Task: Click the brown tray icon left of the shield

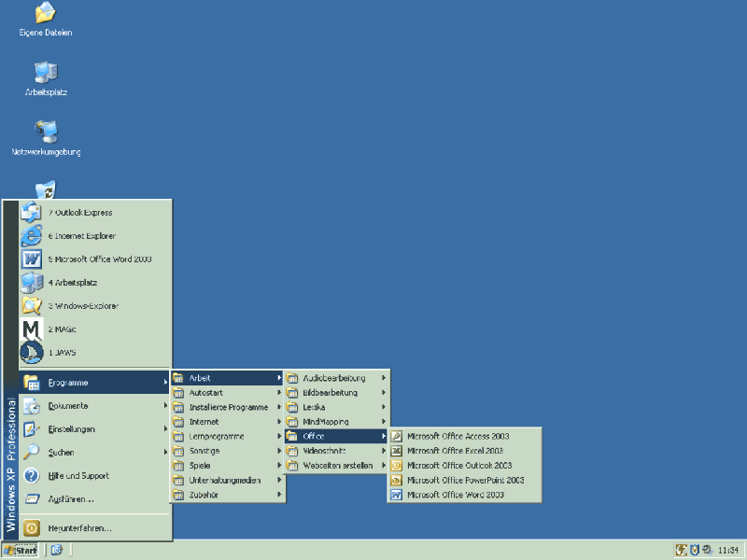Action: [682, 550]
